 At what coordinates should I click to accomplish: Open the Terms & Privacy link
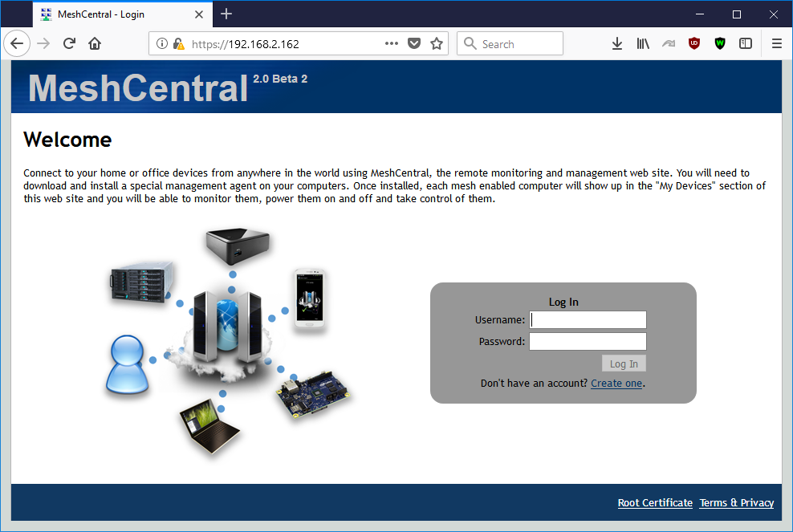pyautogui.click(x=736, y=502)
